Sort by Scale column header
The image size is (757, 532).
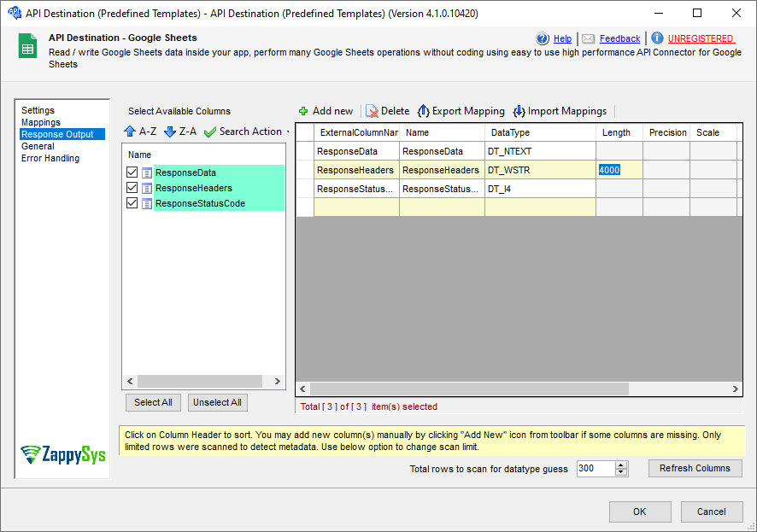click(x=713, y=132)
